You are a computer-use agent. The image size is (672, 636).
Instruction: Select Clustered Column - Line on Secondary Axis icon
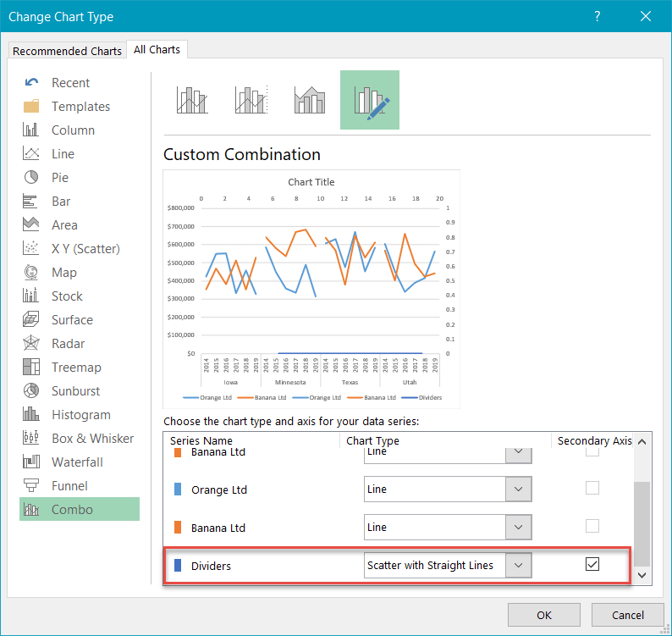pos(251,100)
